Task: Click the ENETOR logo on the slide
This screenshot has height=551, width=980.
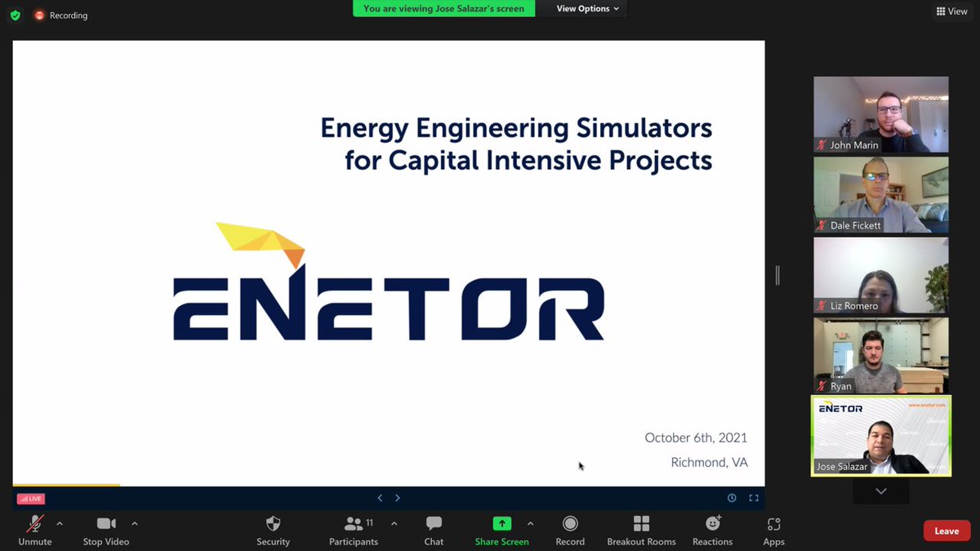Action: coord(389,282)
